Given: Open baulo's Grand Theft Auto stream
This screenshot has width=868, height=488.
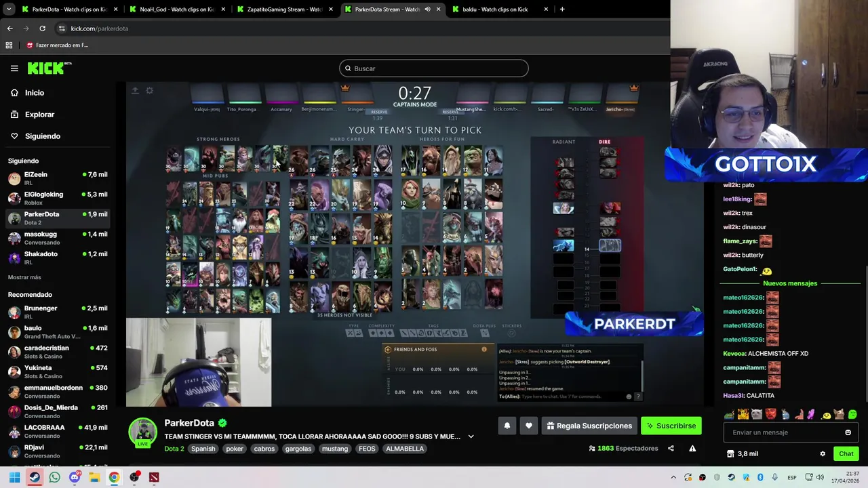Looking at the screenshot, I should pyautogui.click(x=58, y=332).
